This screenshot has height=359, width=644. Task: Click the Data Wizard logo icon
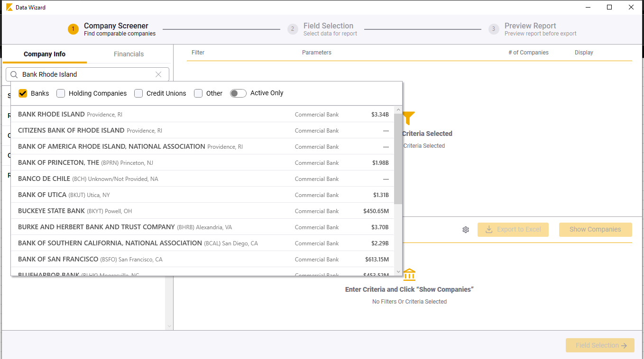coord(10,7)
